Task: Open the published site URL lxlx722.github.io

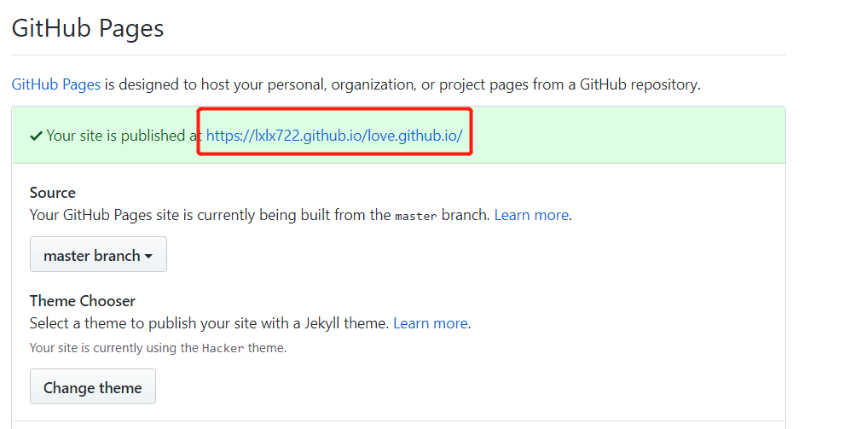Action: [x=334, y=135]
